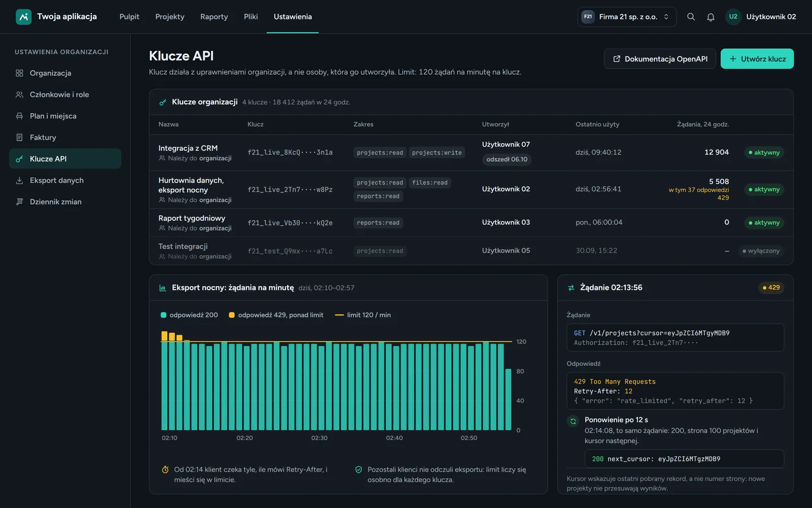Open the Pliki tab
The height and width of the screenshot is (508, 812).
[x=251, y=17]
